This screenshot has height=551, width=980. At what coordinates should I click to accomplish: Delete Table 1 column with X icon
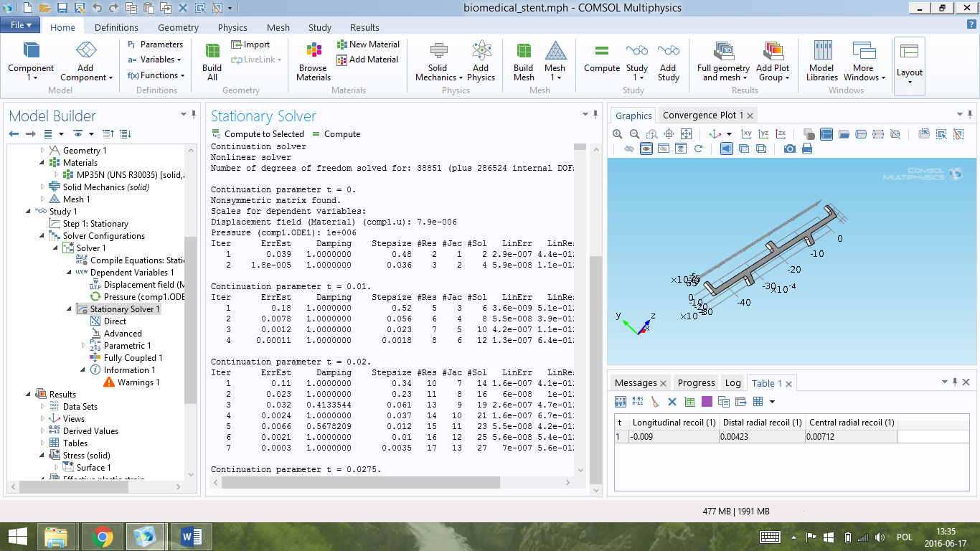click(x=672, y=402)
